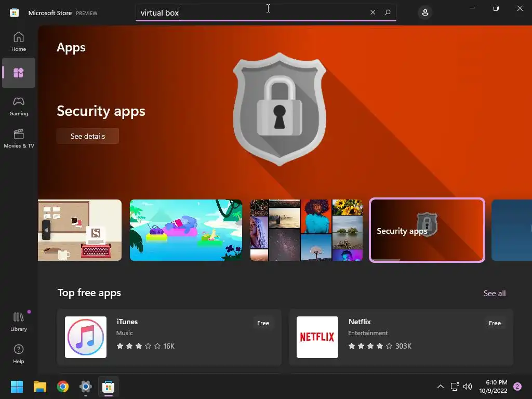Click the network icon in system tray
532x399 pixels.
coord(455,387)
